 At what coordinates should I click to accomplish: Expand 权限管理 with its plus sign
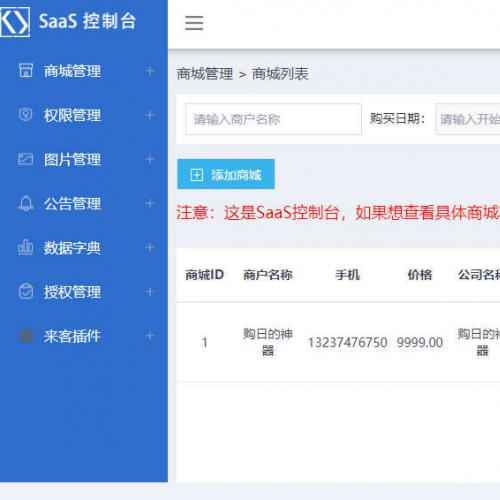pyautogui.click(x=150, y=115)
